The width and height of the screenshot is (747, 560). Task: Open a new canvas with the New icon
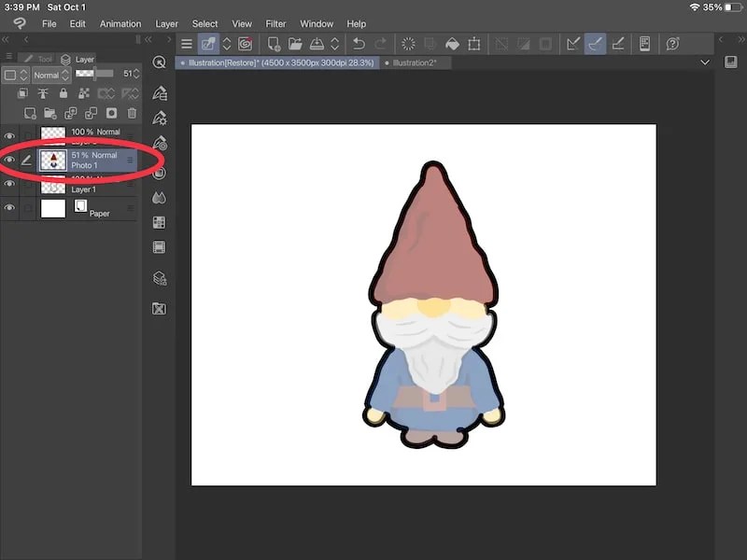point(273,44)
